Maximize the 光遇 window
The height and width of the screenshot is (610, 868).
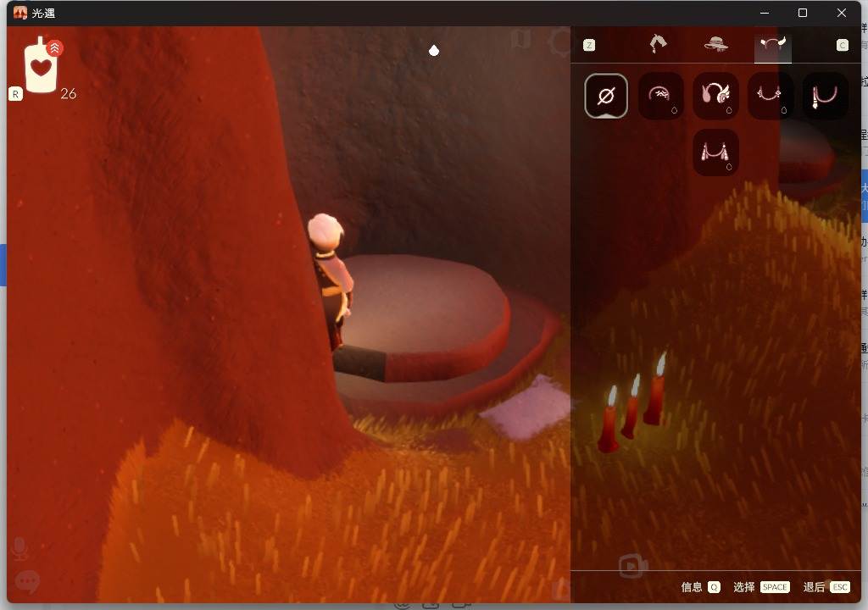click(x=803, y=13)
